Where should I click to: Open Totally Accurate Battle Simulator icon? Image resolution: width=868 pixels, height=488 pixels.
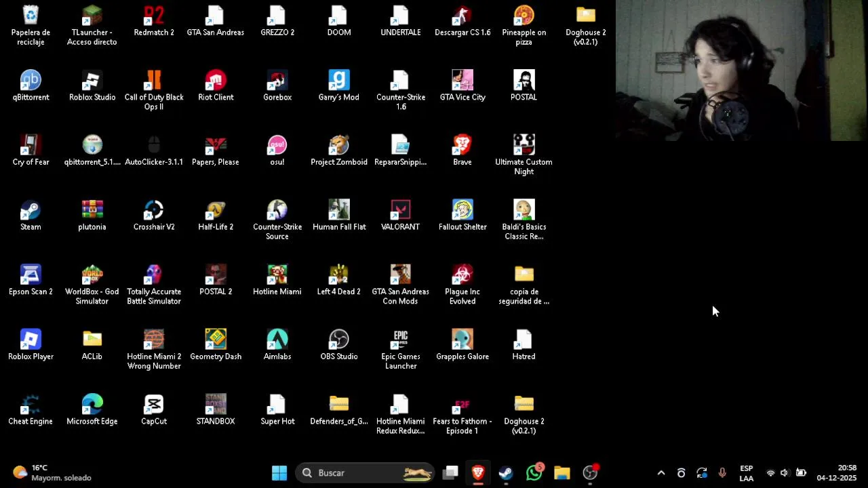(154, 285)
